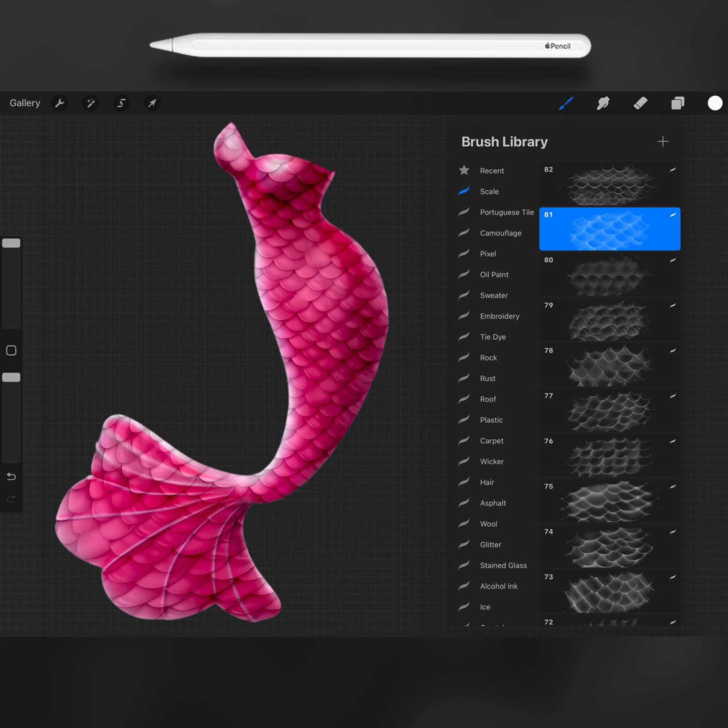Return to Gallery
Viewport: 728px width, 728px height.
(25, 103)
